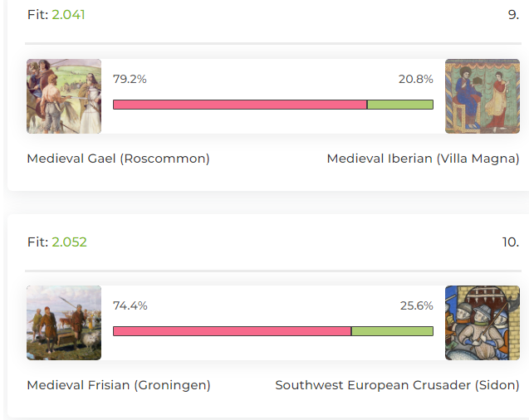This screenshot has height=420, width=529.
Task: Click the 20.8% percentage label
Action: 415,79
